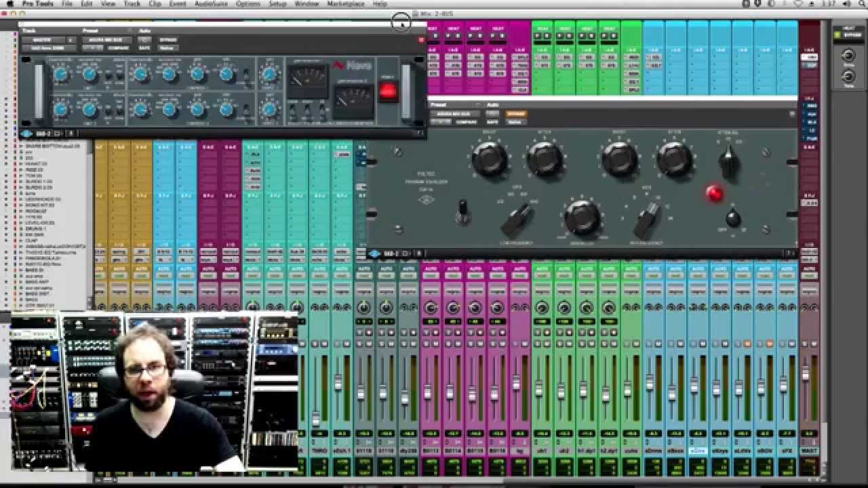Open the Setup menu
Screen dimensions: 868x488
pos(277,4)
